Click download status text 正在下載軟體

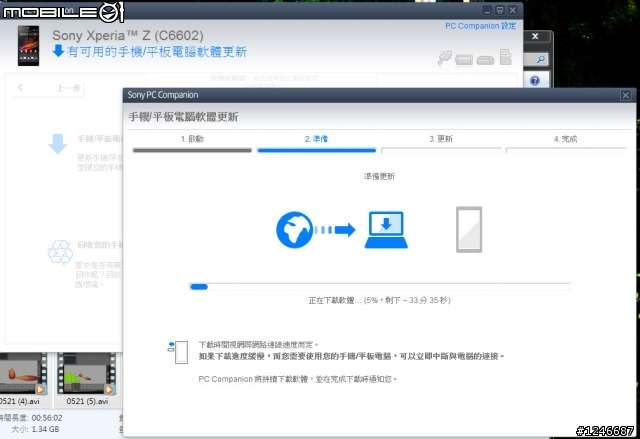click(x=379, y=300)
